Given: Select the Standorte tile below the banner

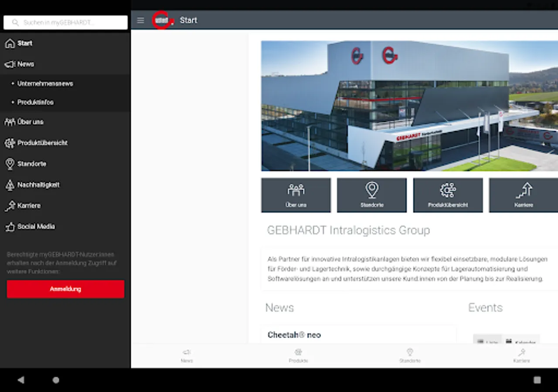Looking at the screenshot, I should tap(372, 195).
